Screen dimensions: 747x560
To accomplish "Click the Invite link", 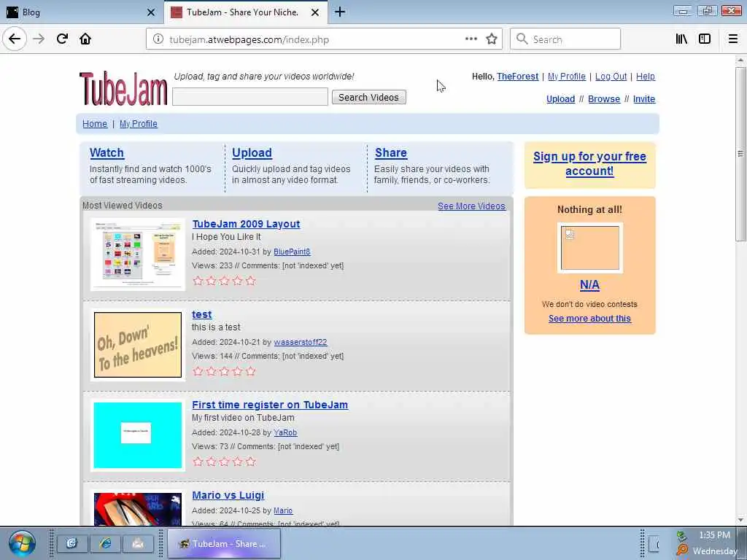I will 644,99.
